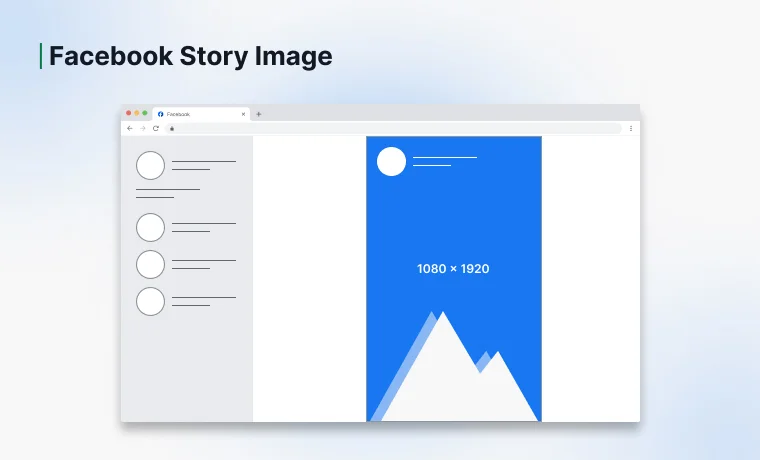This screenshot has height=460, width=760.
Task: Click the red window close dot
Action: pos(128,113)
